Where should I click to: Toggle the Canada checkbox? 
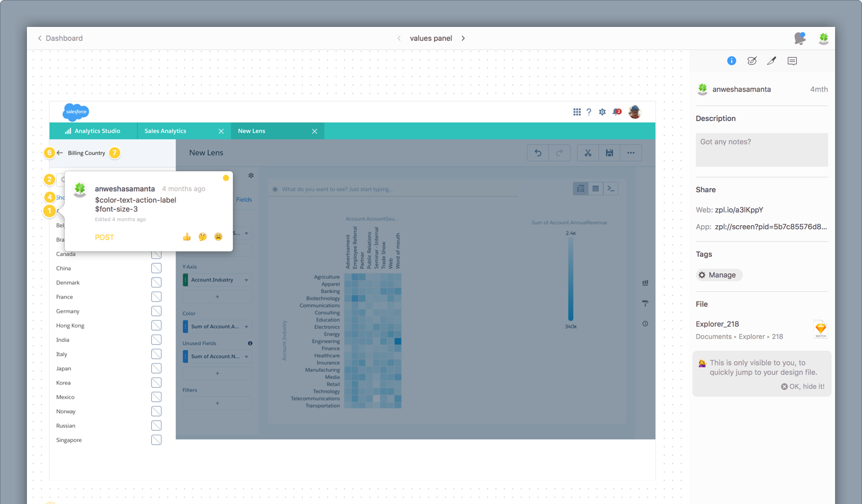(x=156, y=254)
